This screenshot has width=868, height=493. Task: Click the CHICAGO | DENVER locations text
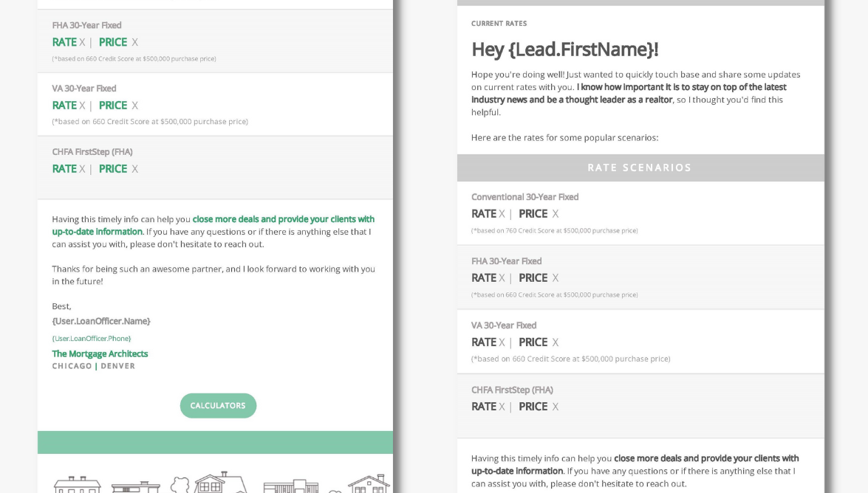click(x=94, y=366)
